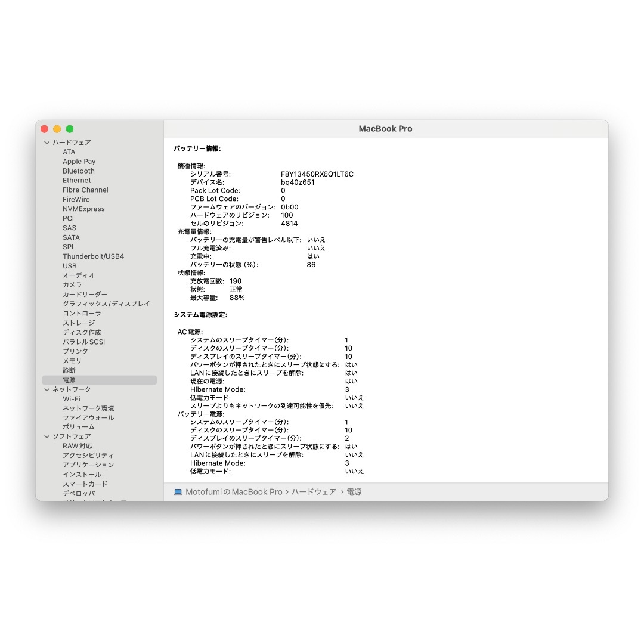644x644 pixels.
Task: Select Apple Pay in the sidebar
Action: point(79,162)
